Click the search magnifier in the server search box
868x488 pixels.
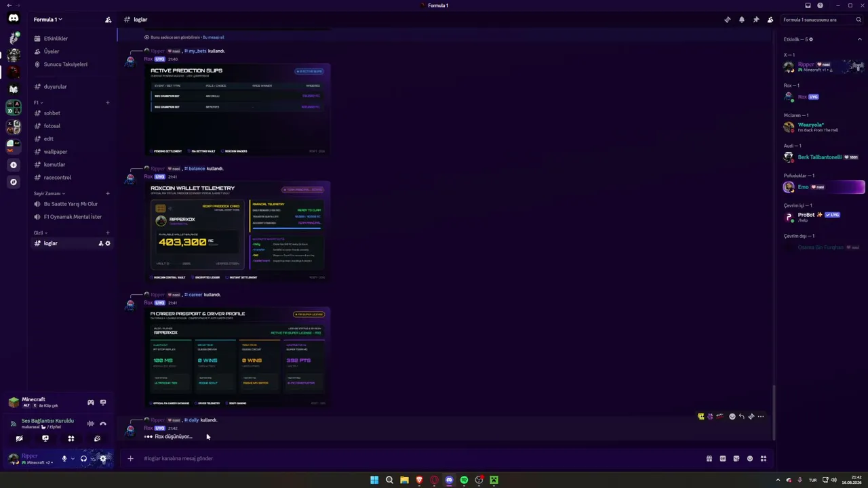pyautogui.click(x=859, y=20)
